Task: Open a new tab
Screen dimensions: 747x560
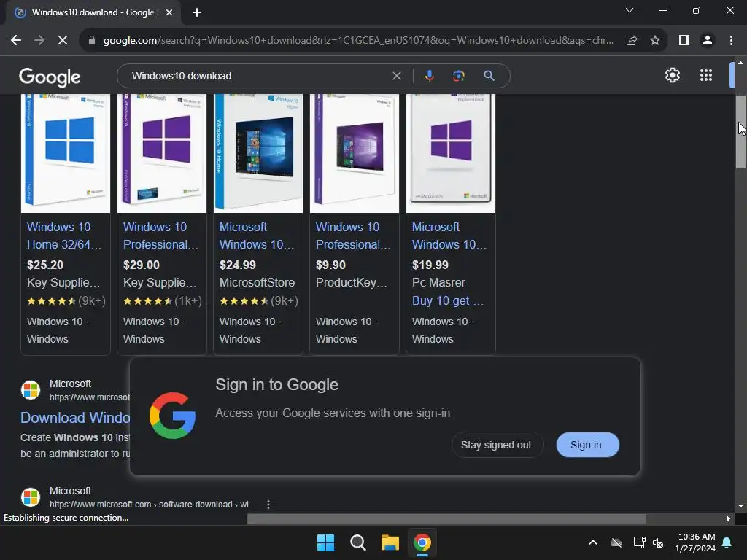Action: (197, 12)
